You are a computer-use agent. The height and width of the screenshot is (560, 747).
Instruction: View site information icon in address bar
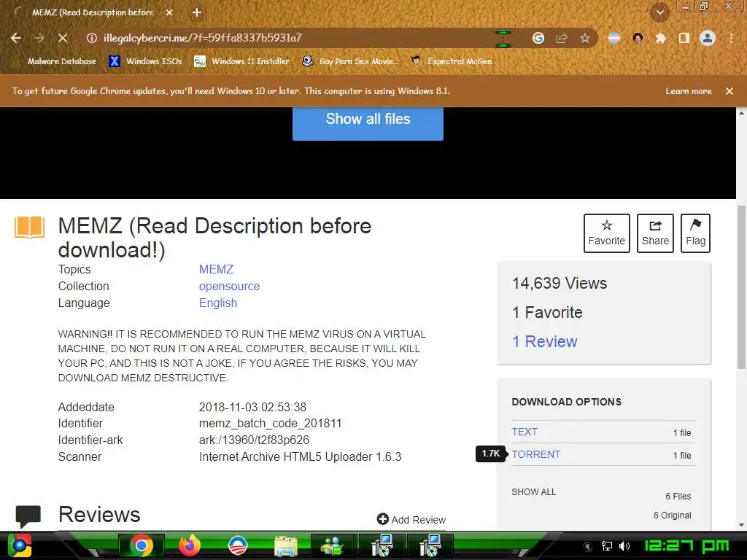(x=91, y=38)
